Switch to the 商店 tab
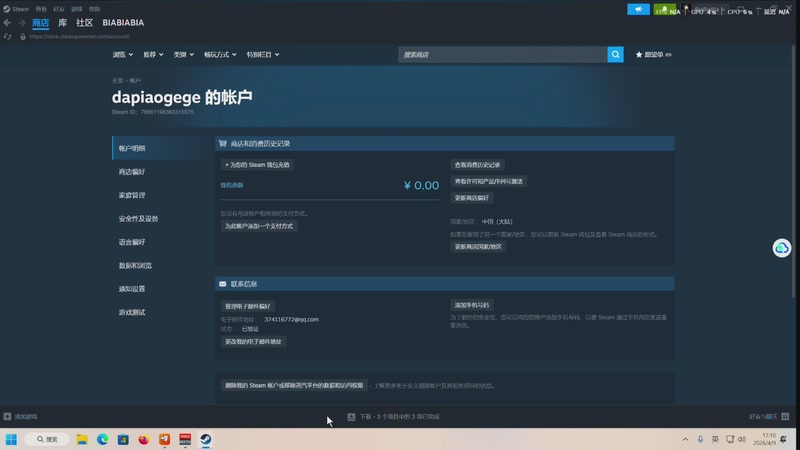 point(40,22)
